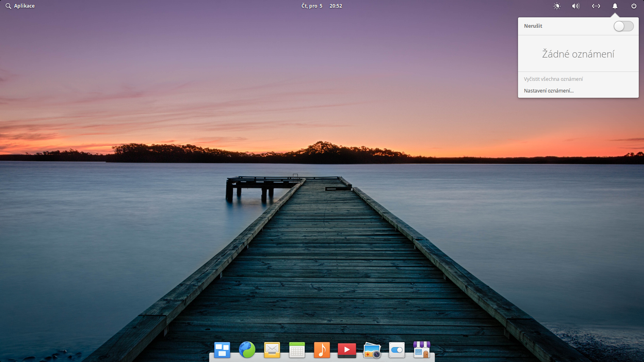Click the night light indicator
Viewport: 644px width, 362px height.
(557, 6)
